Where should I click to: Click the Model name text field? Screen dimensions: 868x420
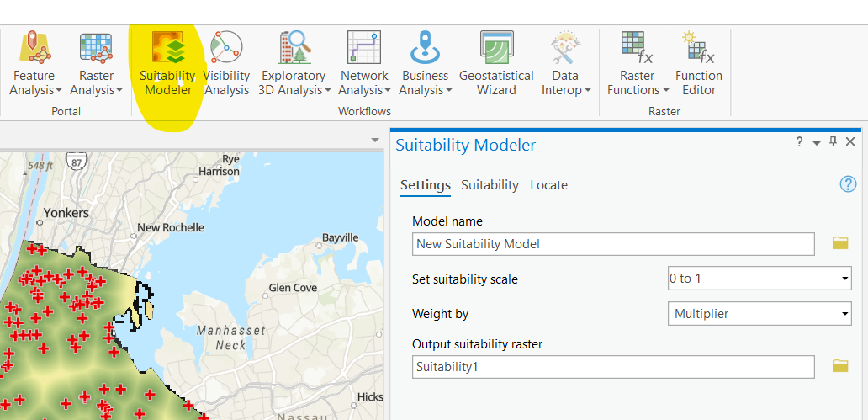(x=614, y=244)
